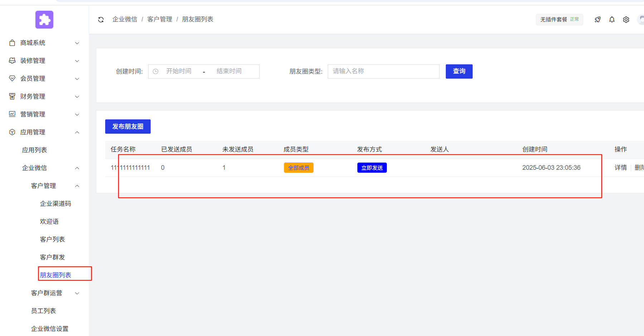
Task: Open the 客户列表 menu item
Action: [x=52, y=239]
